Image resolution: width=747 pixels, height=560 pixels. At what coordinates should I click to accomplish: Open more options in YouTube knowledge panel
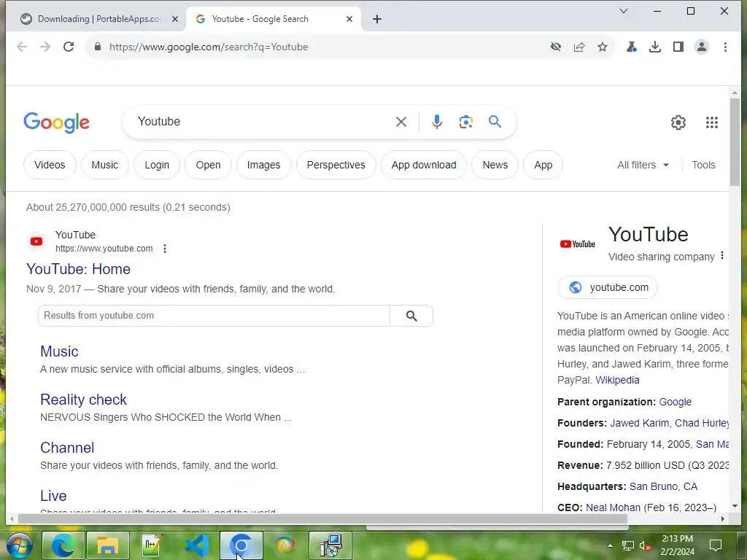[x=722, y=256]
